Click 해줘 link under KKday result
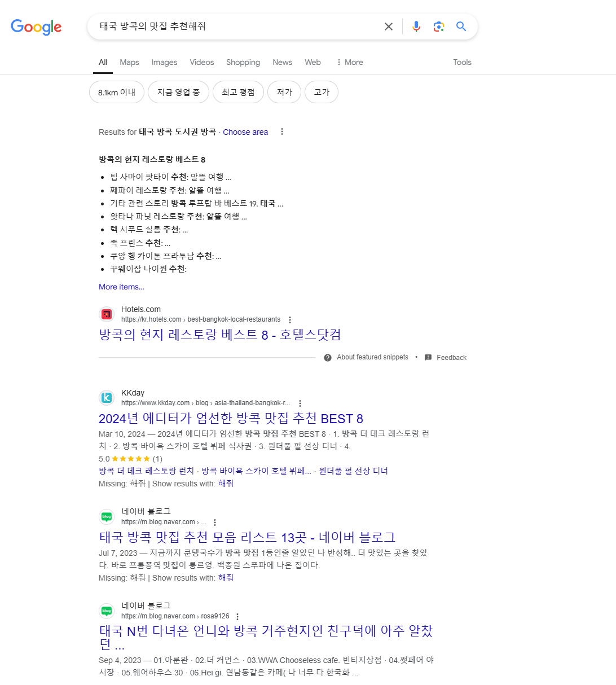The height and width of the screenshot is (685, 616). [226, 484]
